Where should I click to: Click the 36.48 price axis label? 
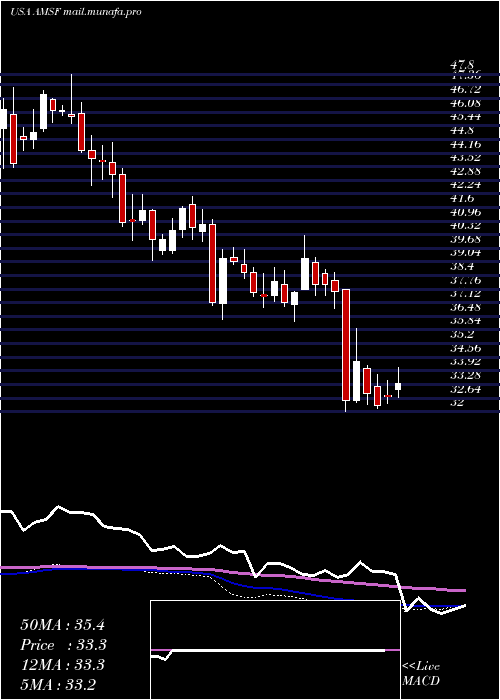(x=466, y=308)
